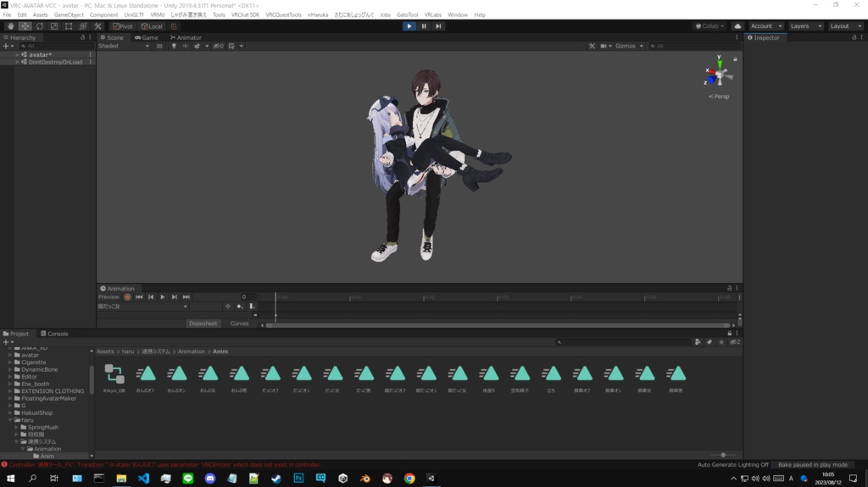Open Chrome from taskbar

[x=409, y=479]
